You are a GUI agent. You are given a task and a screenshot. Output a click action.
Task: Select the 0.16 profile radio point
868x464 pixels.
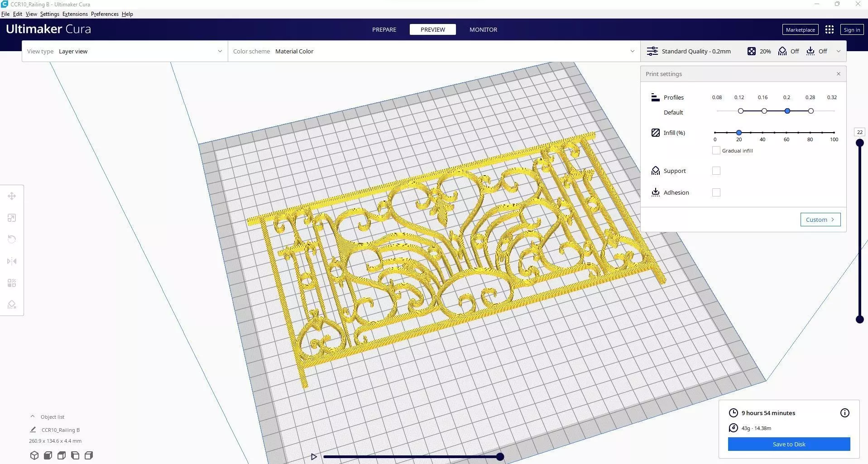[x=764, y=111]
